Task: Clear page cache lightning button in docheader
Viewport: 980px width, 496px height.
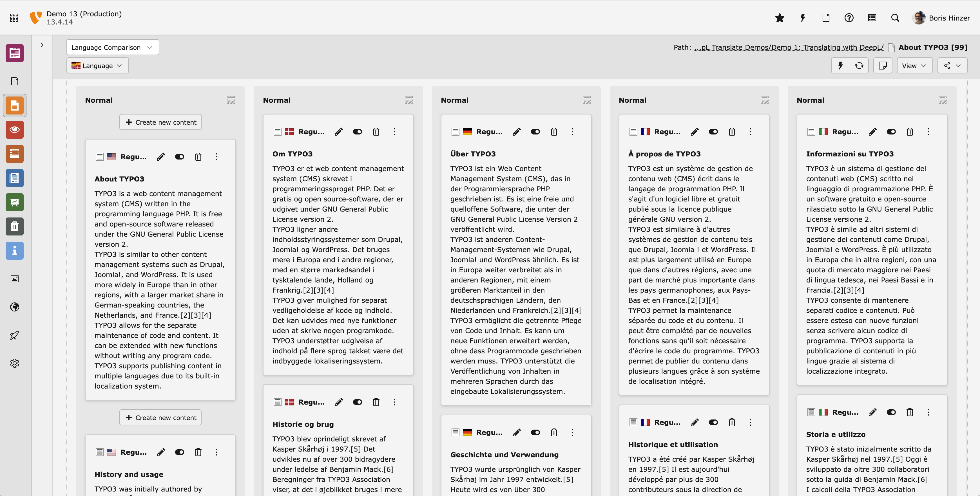Action: tap(840, 65)
